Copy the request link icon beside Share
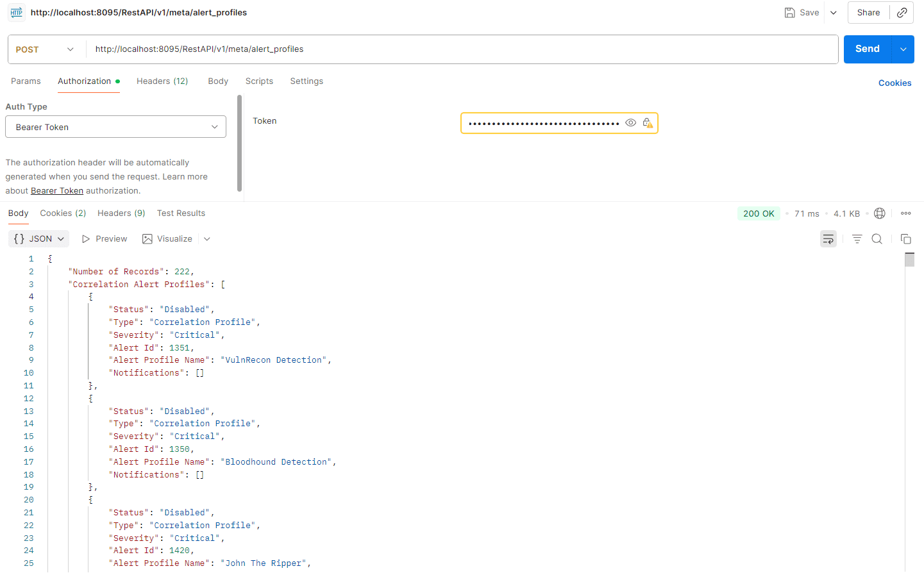Screen dimensions: 924x573 click(902, 12)
